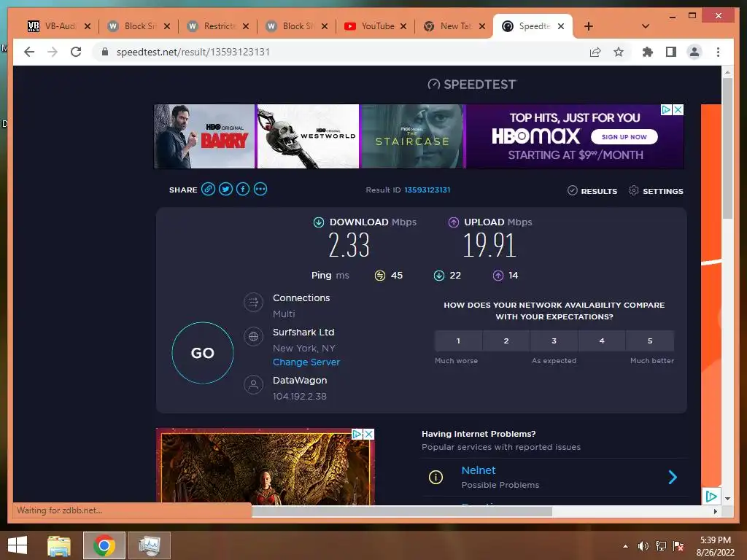Share this page via address bar share icon
The width and height of the screenshot is (747, 560).
(595, 52)
